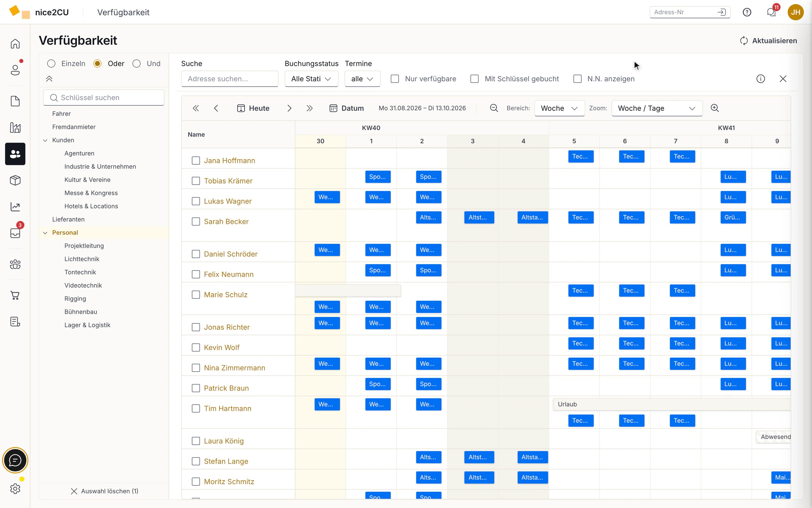Select Messe & Kongress tree item
This screenshot has height=508, width=812.
click(x=91, y=193)
